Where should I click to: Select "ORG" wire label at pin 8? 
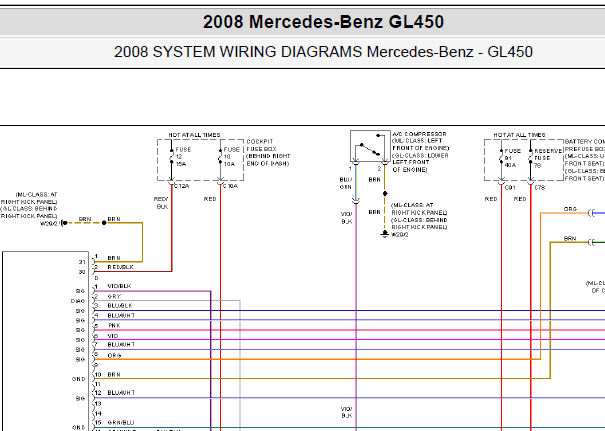click(114, 355)
